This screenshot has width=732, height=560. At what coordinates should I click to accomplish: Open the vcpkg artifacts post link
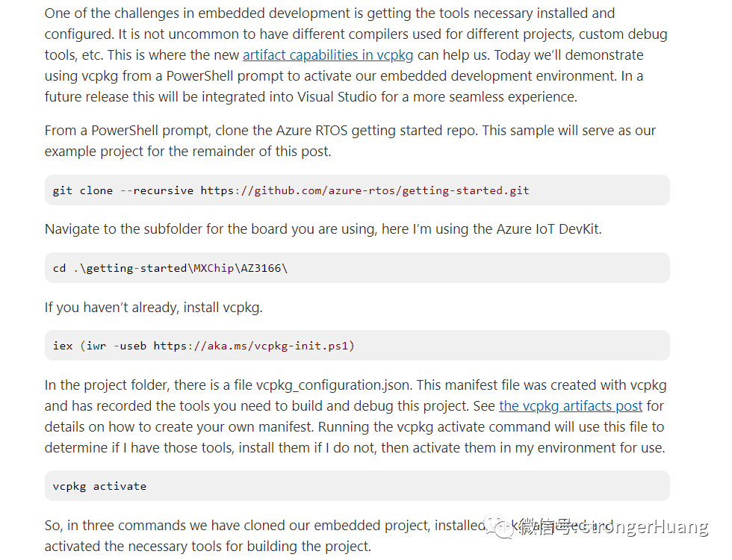(571, 406)
